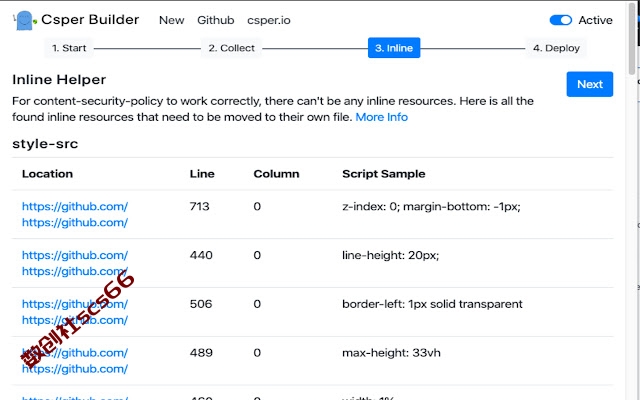Image resolution: width=640 pixels, height=400 pixels.
Task: Open first github.com link in line 506 row
Action: coord(75,304)
